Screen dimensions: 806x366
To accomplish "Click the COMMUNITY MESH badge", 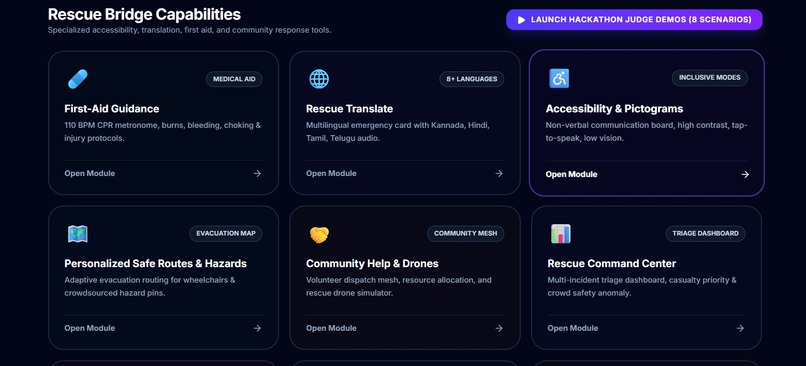I will click(x=465, y=233).
